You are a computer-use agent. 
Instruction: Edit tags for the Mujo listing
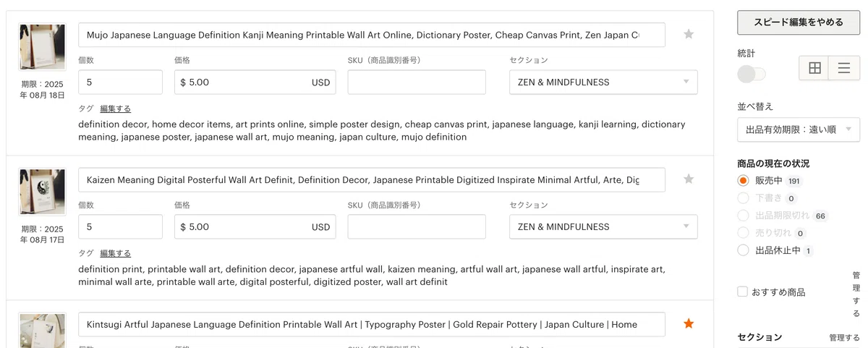tap(115, 109)
